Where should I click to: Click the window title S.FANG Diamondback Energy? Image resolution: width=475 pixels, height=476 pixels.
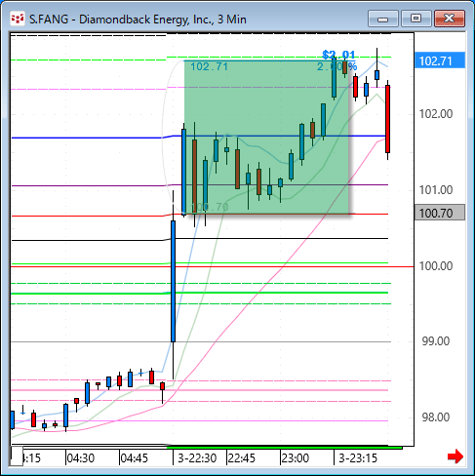point(138,20)
